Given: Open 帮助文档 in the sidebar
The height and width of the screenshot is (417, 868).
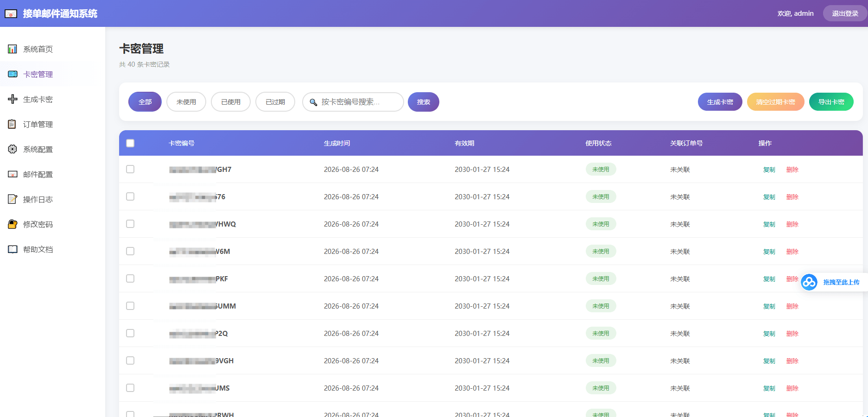Looking at the screenshot, I should 52,249.
